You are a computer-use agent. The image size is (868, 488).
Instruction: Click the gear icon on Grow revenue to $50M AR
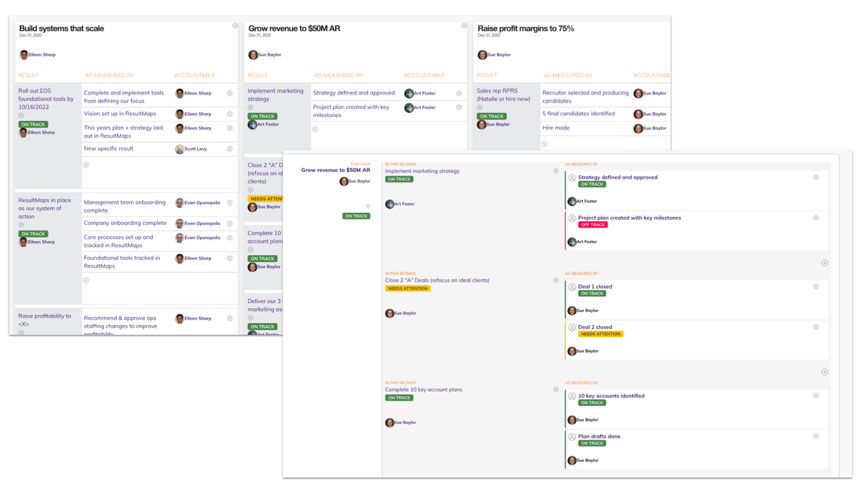pyautogui.click(x=464, y=25)
